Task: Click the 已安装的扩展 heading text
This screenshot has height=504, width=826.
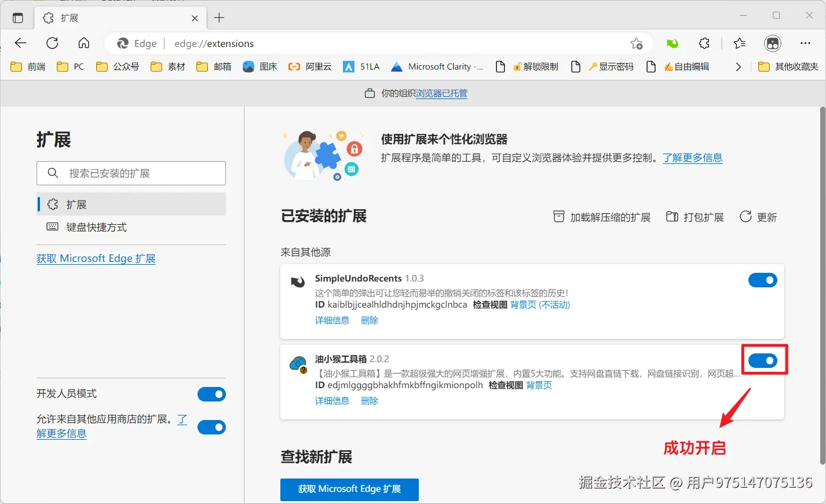Action: point(324,216)
